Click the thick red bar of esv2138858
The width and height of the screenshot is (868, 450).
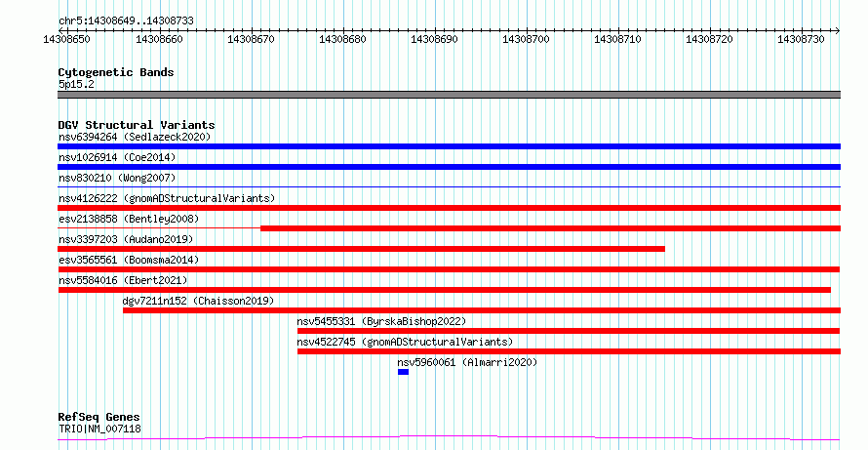point(551,228)
